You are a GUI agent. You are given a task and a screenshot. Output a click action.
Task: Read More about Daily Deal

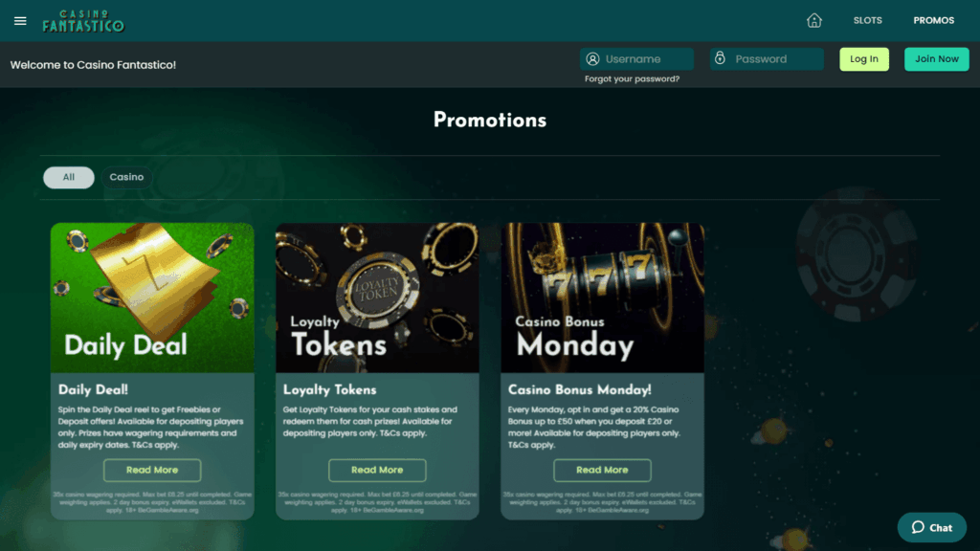click(152, 470)
